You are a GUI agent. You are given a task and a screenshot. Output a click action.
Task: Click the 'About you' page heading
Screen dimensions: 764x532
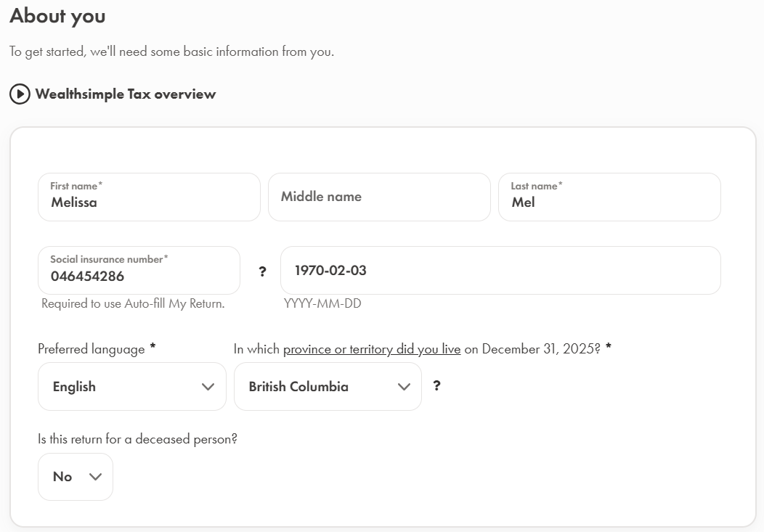click(x=57, y=16)
